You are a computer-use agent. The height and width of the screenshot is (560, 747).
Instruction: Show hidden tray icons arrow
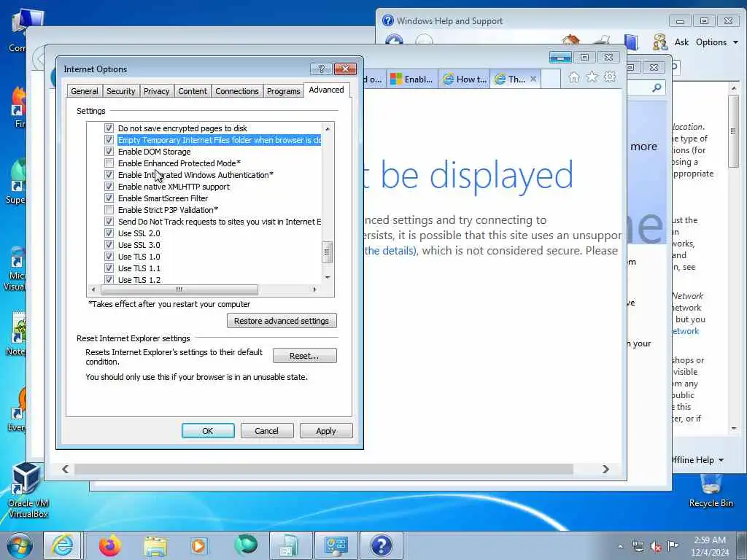click(620, 546)
